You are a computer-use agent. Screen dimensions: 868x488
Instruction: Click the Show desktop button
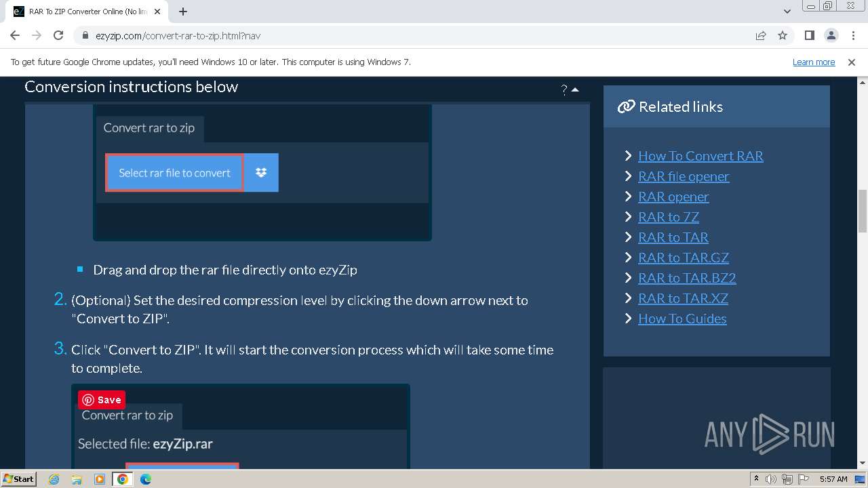coord(861,479)
